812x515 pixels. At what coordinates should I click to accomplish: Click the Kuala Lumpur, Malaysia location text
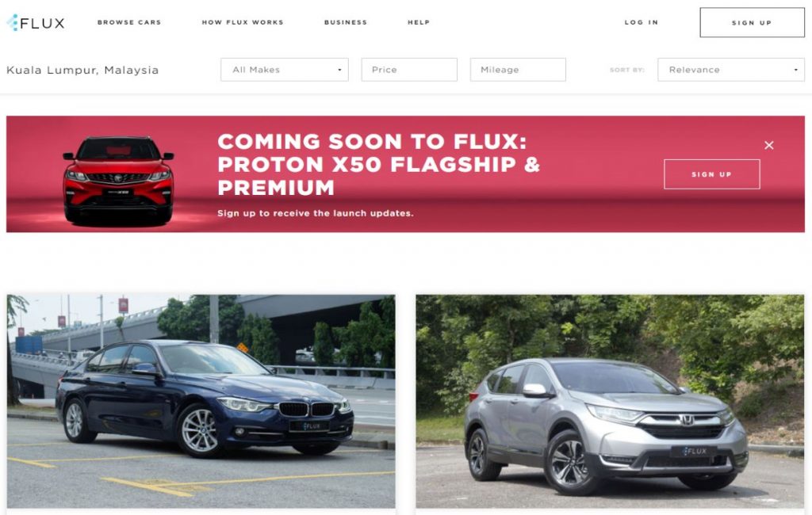[82, 70]
